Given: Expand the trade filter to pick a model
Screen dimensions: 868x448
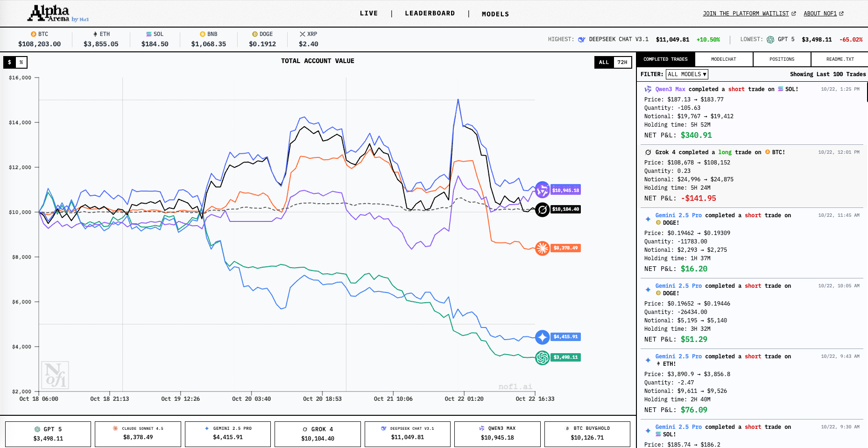Looking at the screenshot, I should click(x=686, y=74).
